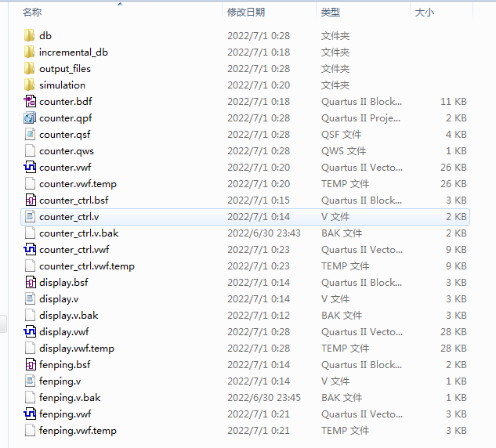Select the file name counter.vwf.temp

(x=78, y=184)
